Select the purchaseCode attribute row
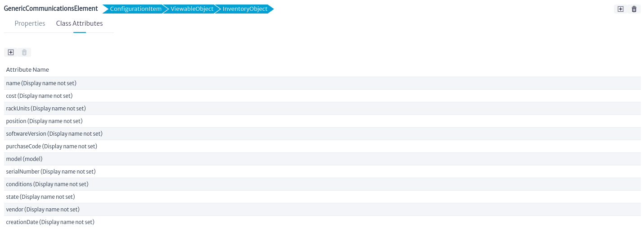644x229 pixels. 322,147
